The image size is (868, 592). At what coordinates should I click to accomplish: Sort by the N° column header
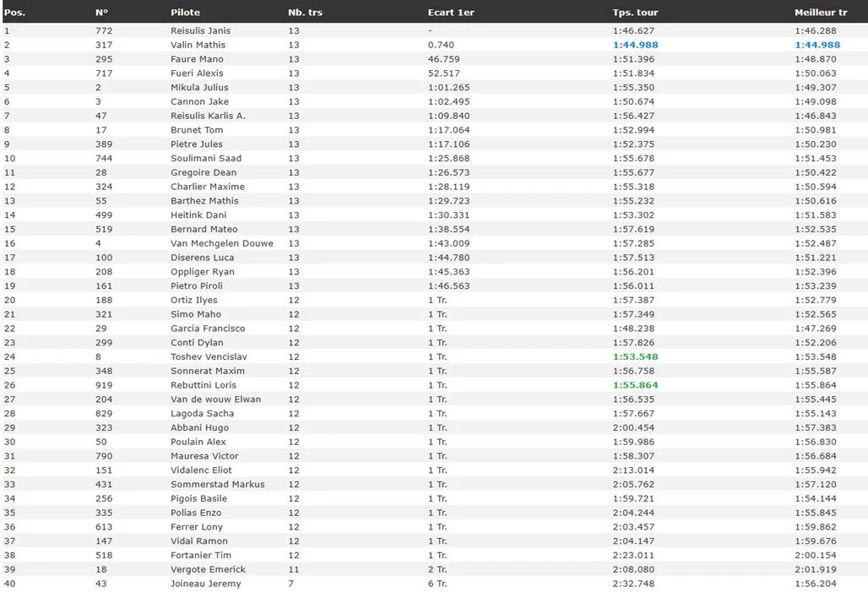click(100, 12)
